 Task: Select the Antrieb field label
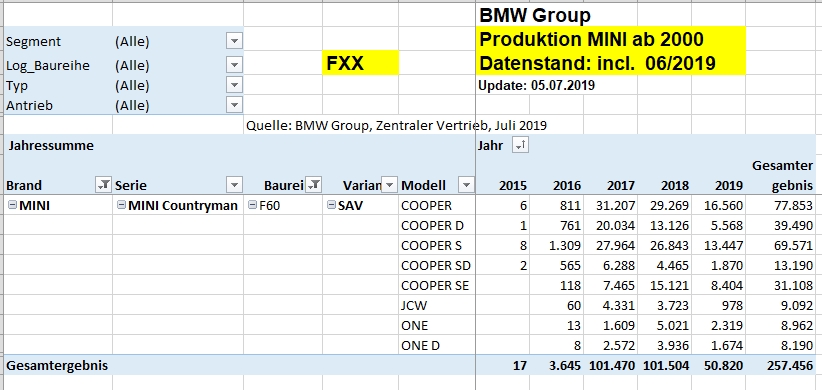pos(29,105)
